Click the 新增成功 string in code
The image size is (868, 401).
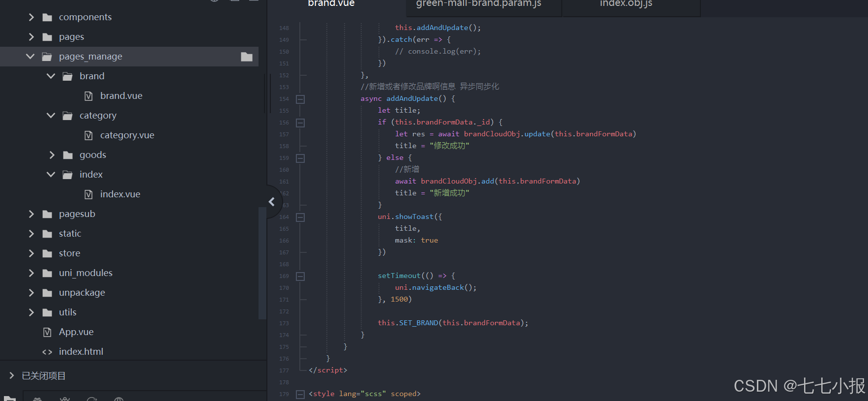tap(449, 193)
